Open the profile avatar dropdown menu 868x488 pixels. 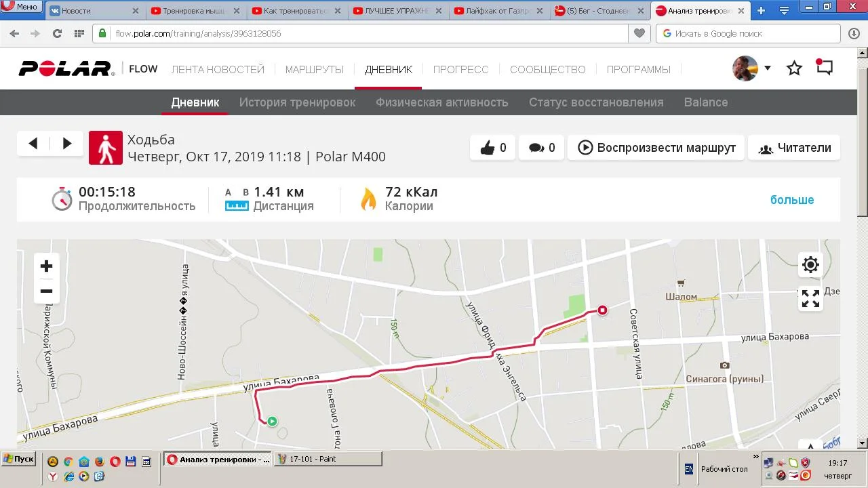[751, 68]
